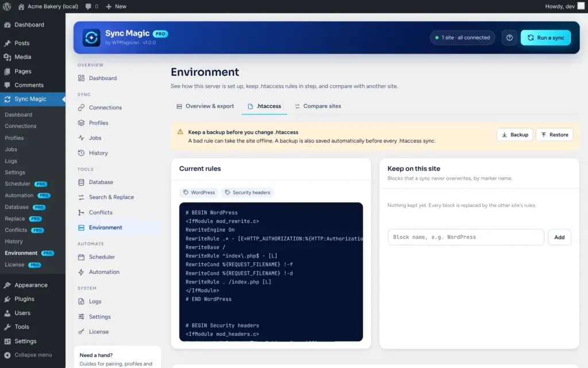Open Plugins in WordPress admin menu

[x=33, y=299]
